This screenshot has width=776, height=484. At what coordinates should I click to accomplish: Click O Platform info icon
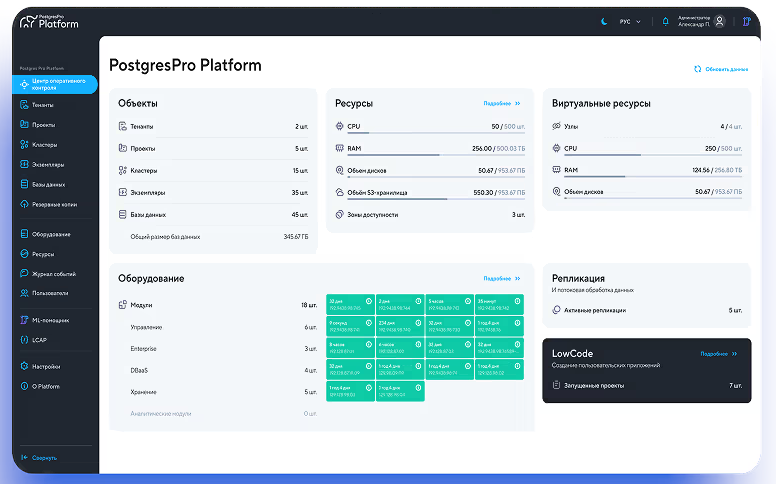click(24, 386)
